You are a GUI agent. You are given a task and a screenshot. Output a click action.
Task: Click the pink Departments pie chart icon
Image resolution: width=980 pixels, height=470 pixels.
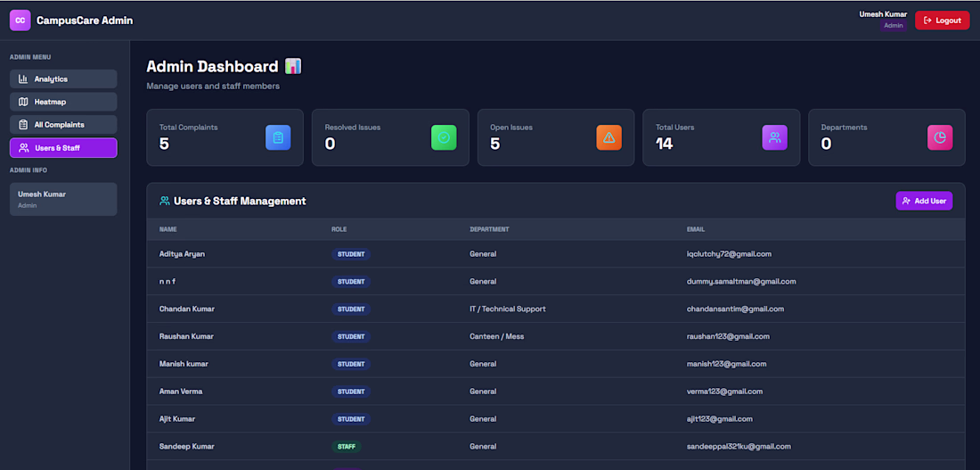(x=940, y=137)
